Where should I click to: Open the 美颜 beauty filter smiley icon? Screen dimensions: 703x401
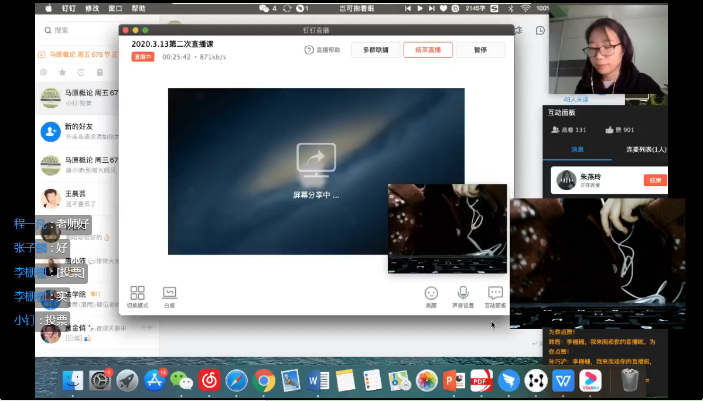431,293
